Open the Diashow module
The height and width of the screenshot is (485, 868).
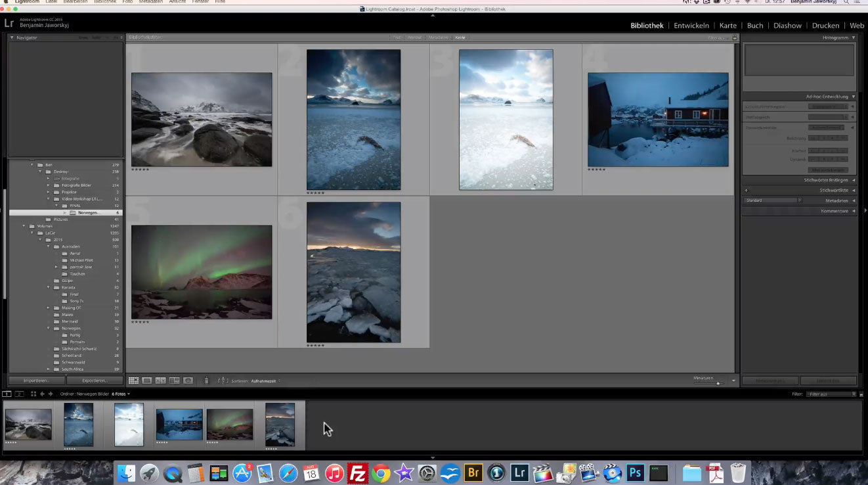pos(787,26)
